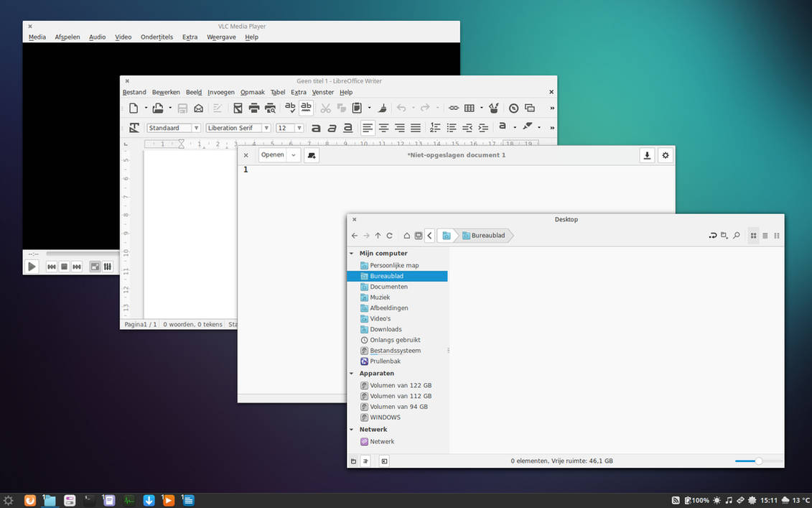The height and width of the screenshot is (508, 812).
Task: Click the Play button in VLC
Action: tap(32, 267)
